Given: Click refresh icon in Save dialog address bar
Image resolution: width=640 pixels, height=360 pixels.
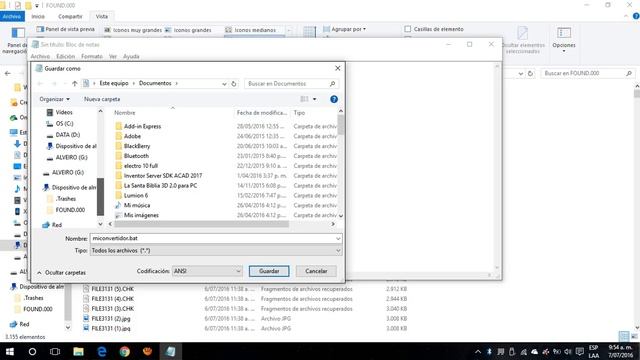Looking at the screenshot, I should pos(234,84).
